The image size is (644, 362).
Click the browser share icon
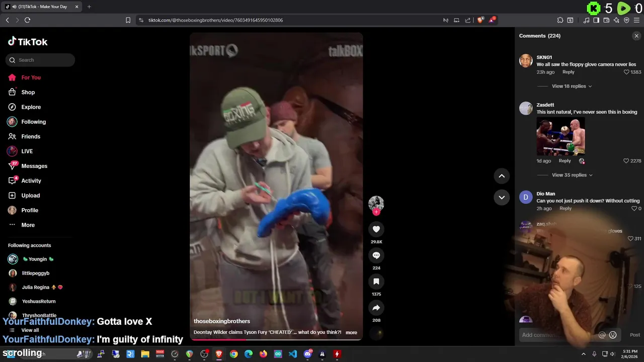[x=467, y=20]
